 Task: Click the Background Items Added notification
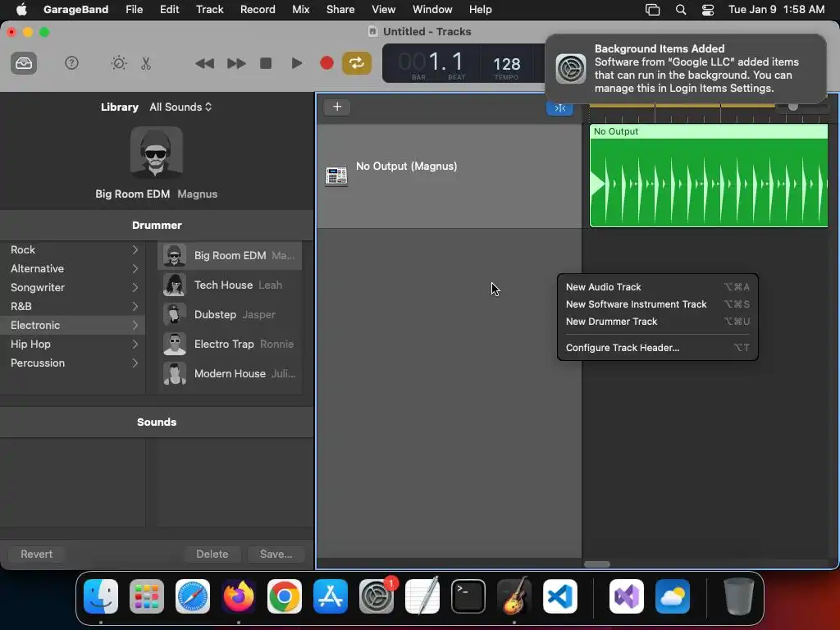685,69
